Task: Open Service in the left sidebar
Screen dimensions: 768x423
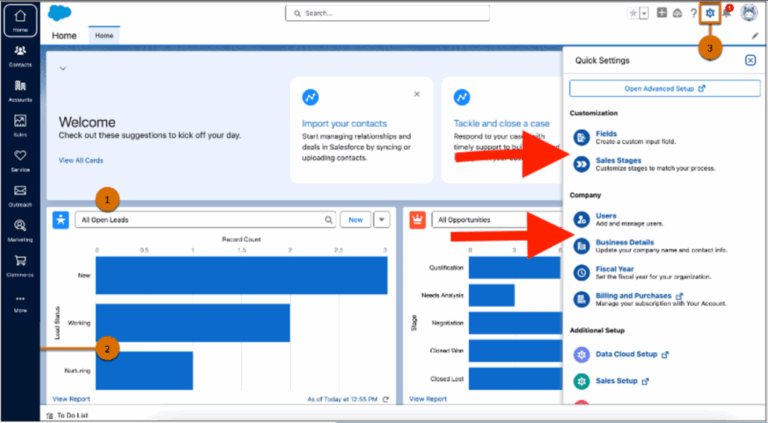Action: coord(20,161)
